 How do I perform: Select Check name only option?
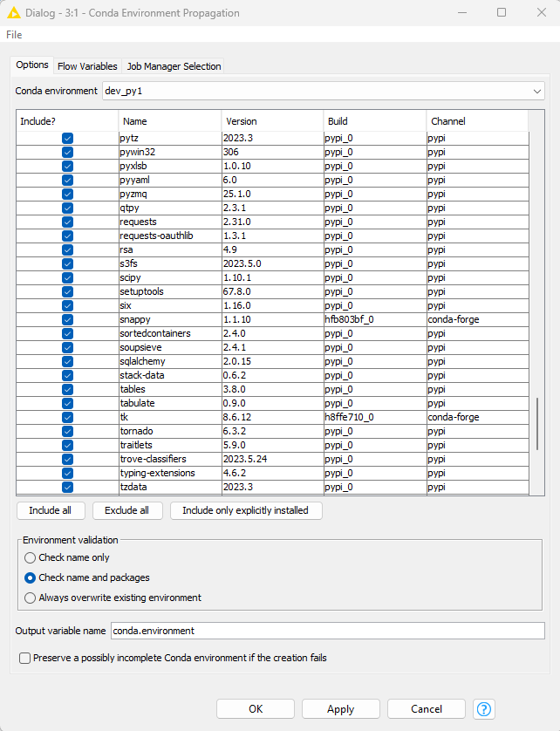[x=30, y=557]
